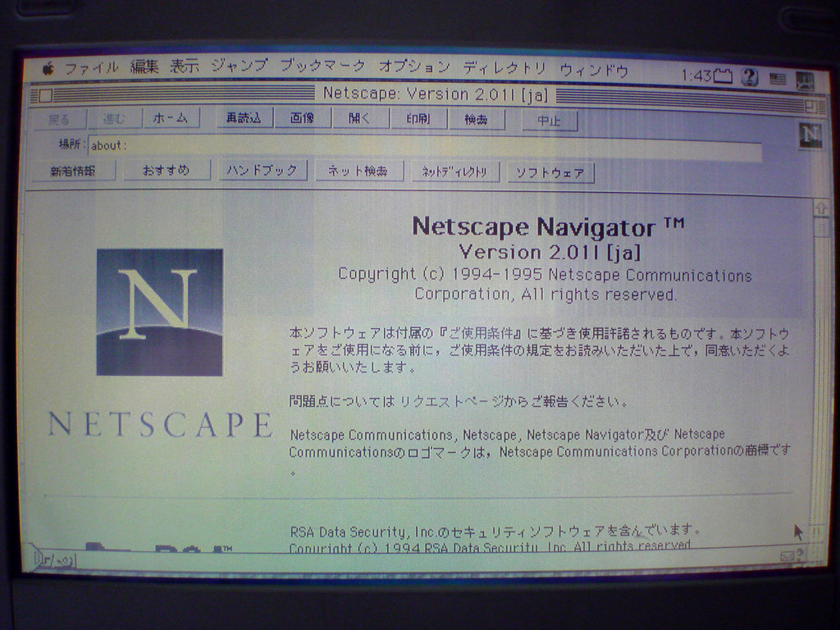
Task: Click the window zoom box
Action: coord(811,106)
